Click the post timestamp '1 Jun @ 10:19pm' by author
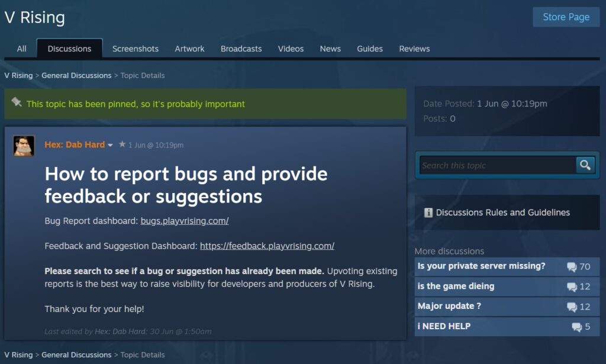Screen dimensions: 606x364 point(156,145)
